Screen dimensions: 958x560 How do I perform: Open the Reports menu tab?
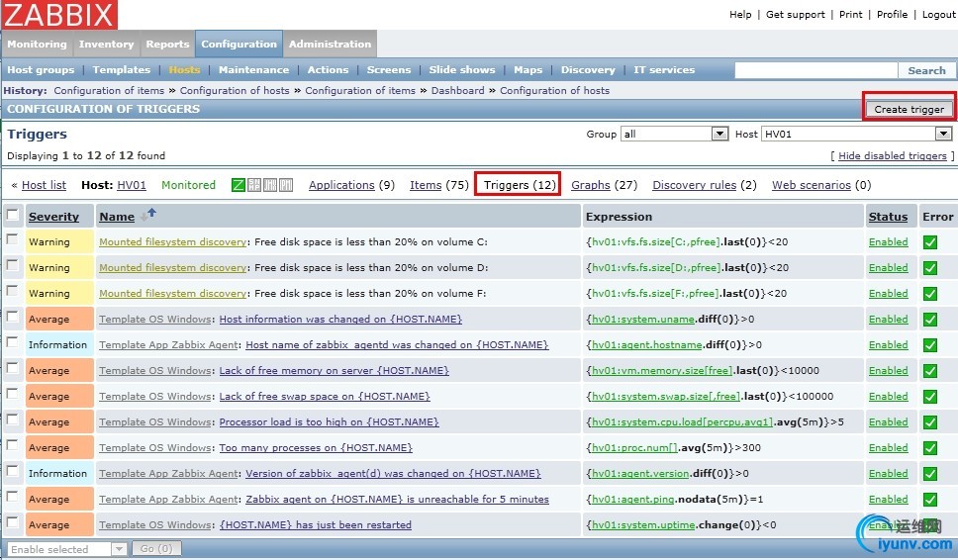tap(167, 44)
